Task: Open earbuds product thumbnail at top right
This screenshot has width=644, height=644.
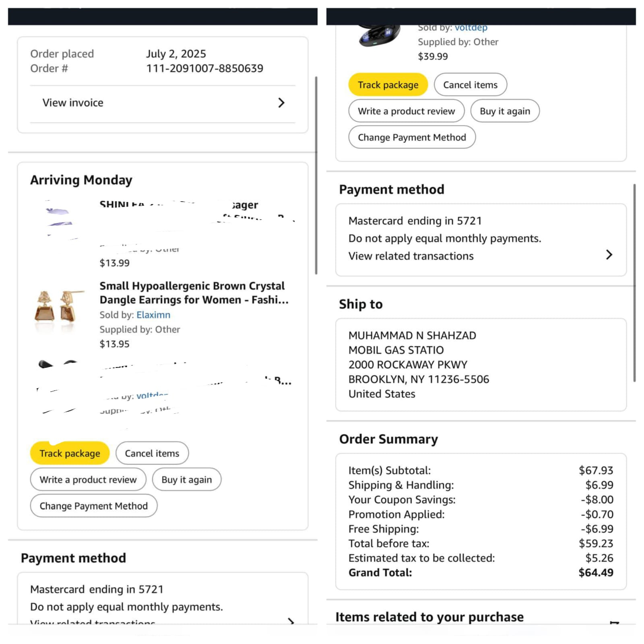Action: [x=380, y=35]
